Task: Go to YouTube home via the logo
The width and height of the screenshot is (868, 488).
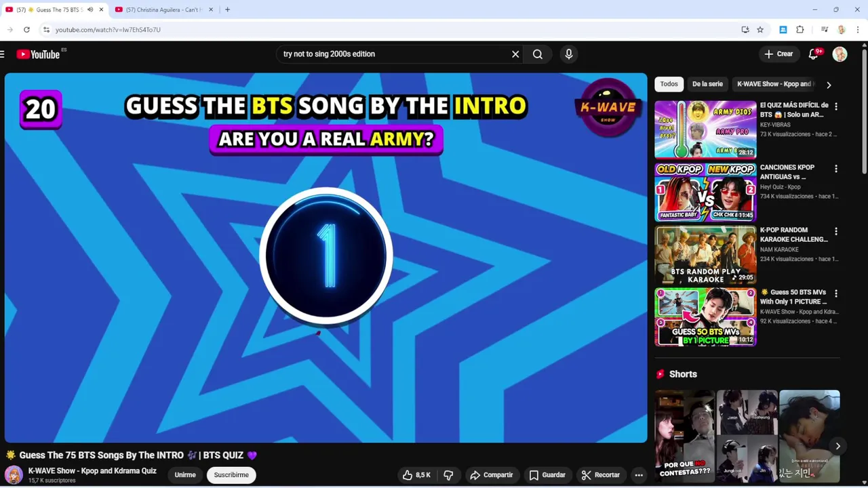Action: 39,54
